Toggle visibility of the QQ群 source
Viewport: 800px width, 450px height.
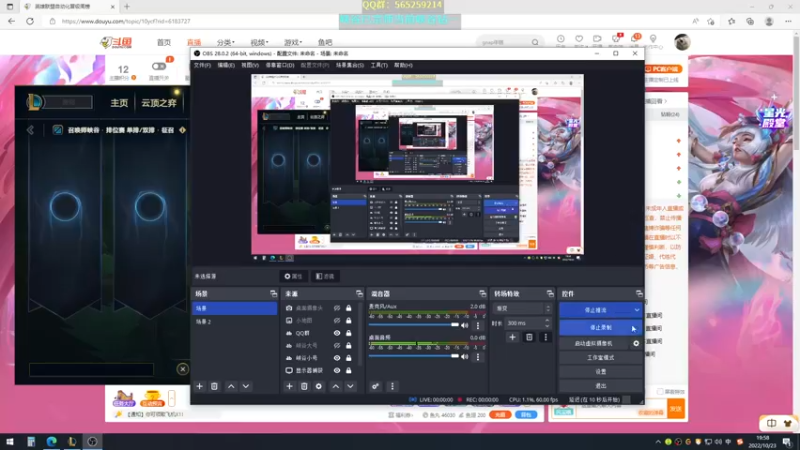click(x=337, y=333)
